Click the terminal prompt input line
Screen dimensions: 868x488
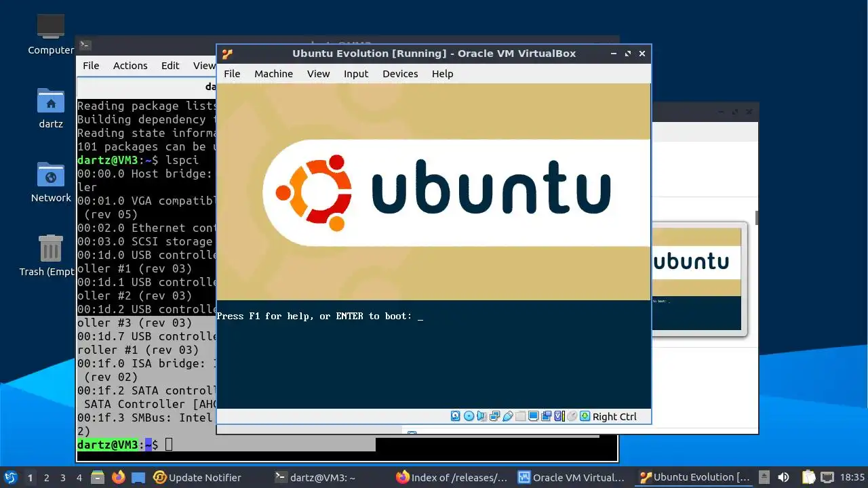(x=226, y=445)
